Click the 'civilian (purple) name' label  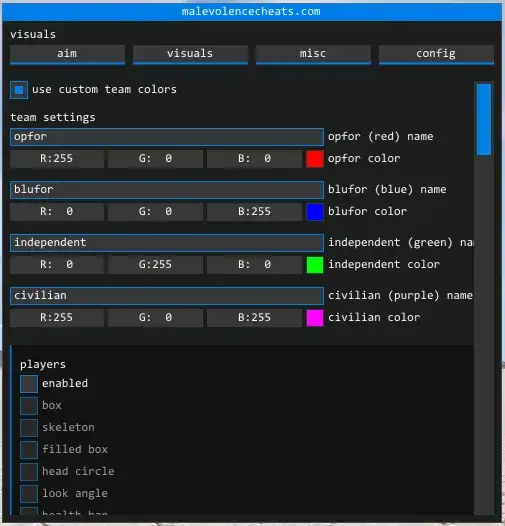click(x=400, y=296)
